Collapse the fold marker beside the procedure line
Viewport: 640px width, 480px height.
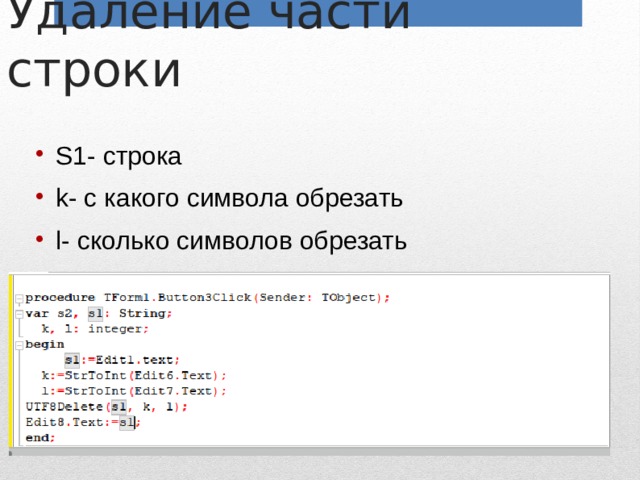pos(19,299)
